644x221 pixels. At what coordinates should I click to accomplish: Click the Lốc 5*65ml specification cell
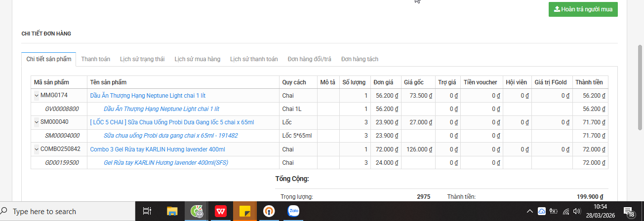pyautogui.click(x=298, y=135)
